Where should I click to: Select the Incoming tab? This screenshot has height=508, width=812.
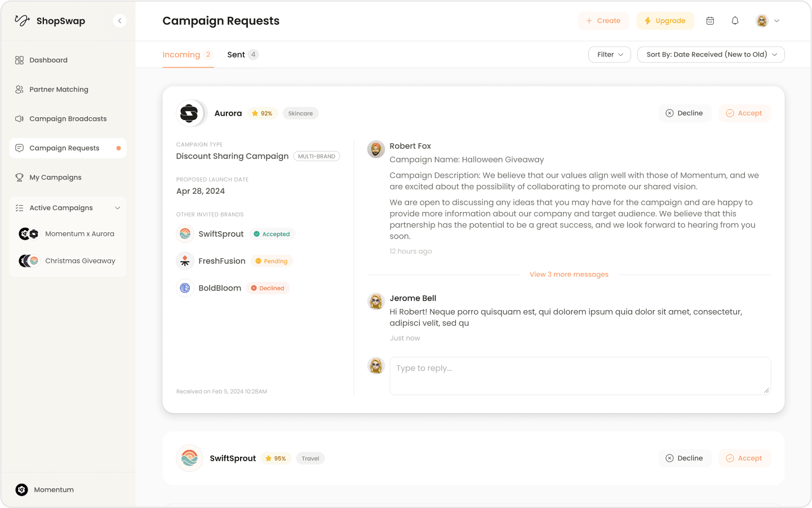coord(180,54)
